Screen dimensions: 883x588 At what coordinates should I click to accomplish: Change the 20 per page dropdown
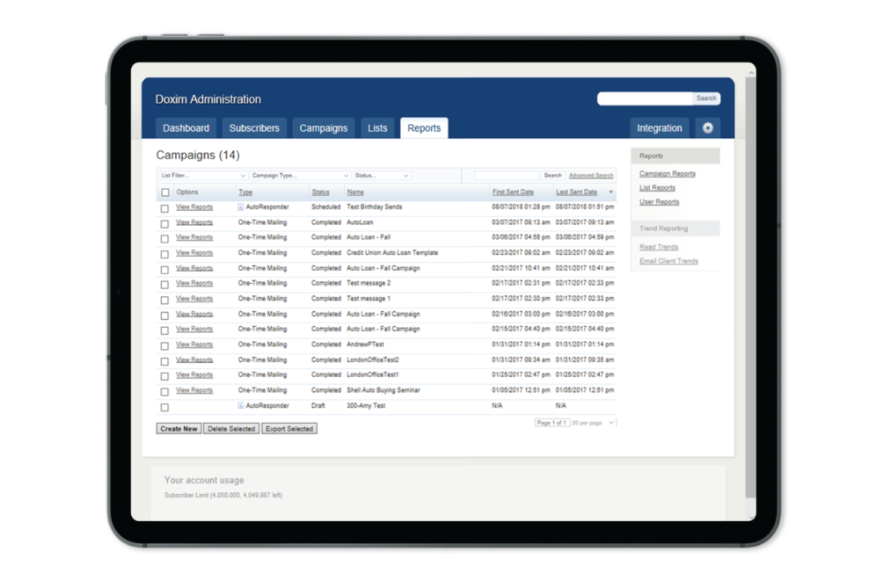pyautogui.click(x=586, y=422)
